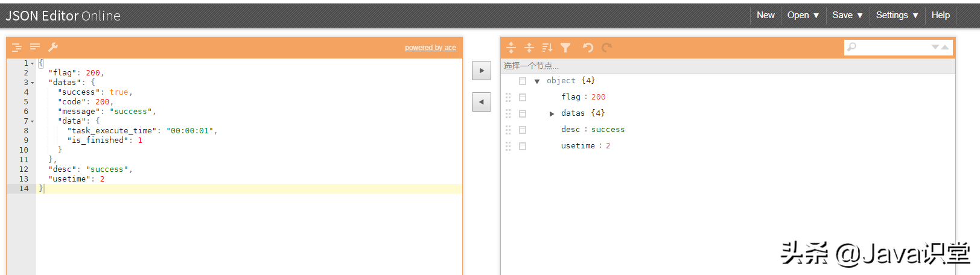Click the compact JSON icon in code editor

pos(35,47)
